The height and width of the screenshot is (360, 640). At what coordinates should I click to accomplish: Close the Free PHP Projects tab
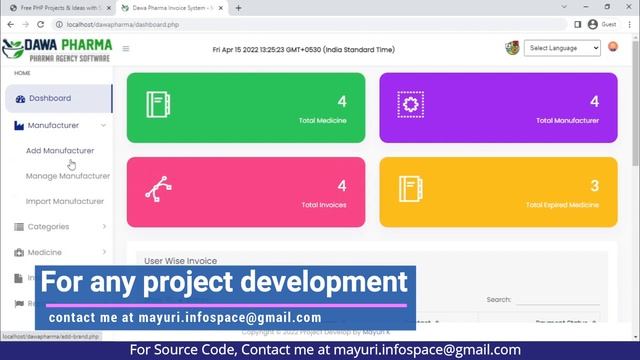[x=109, y=8]
